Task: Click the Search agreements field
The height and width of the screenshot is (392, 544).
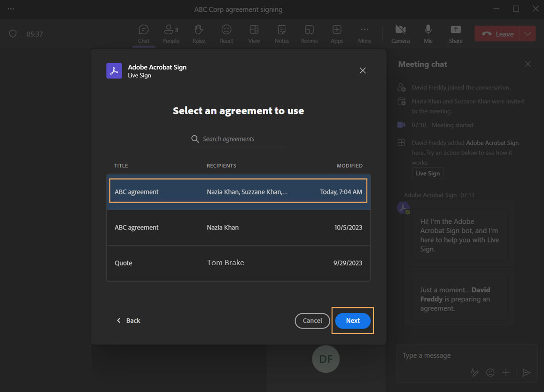Action: pos(238,139)
